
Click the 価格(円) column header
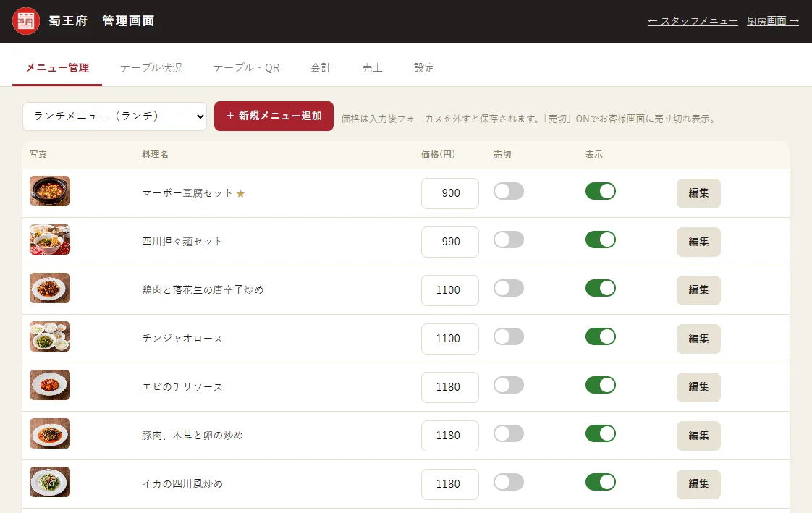[x=438, y=155]
